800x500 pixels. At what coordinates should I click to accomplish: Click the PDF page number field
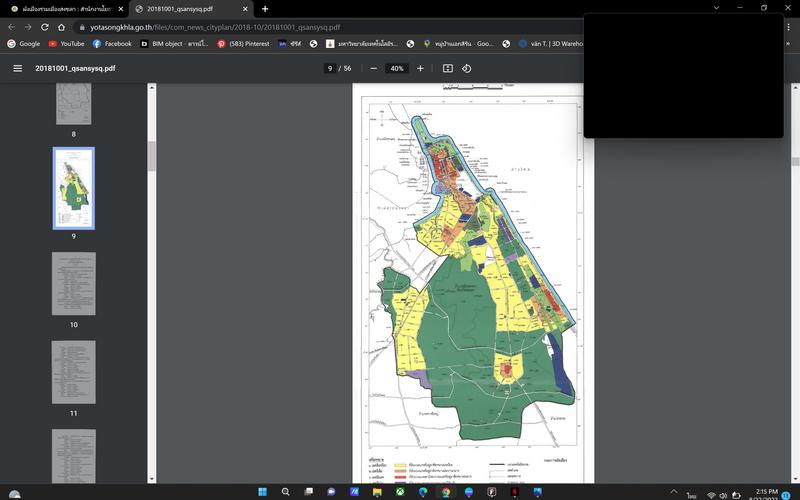[x=330, y=68]
